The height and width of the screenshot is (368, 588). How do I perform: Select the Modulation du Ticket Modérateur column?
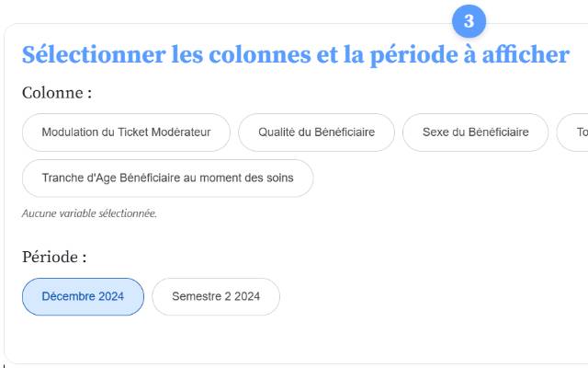126,132
